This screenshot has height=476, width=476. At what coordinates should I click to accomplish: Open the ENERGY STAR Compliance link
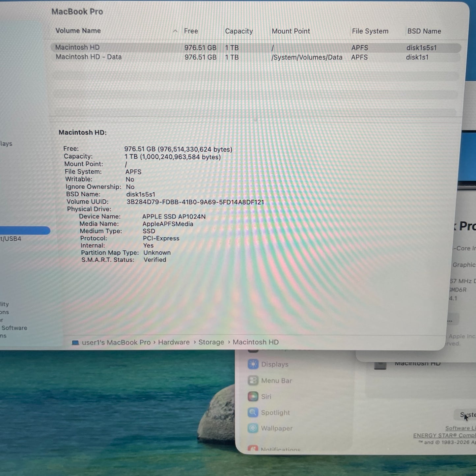tap(444, 435)
